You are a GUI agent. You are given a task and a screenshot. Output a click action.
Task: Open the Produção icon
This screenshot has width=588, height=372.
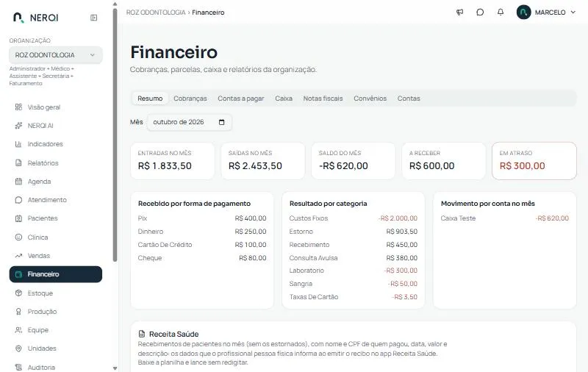click(x=18, y=311)
